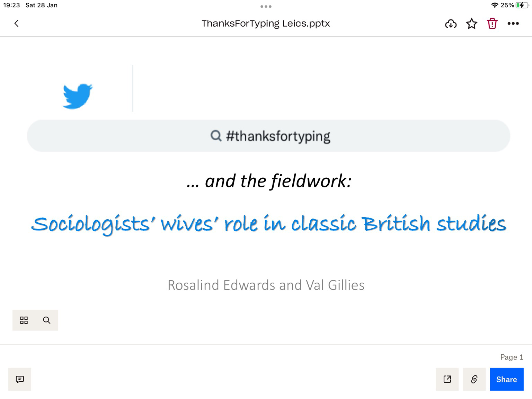
Task: Tap the Page 1 indicator
Action: tap(512, 357)
